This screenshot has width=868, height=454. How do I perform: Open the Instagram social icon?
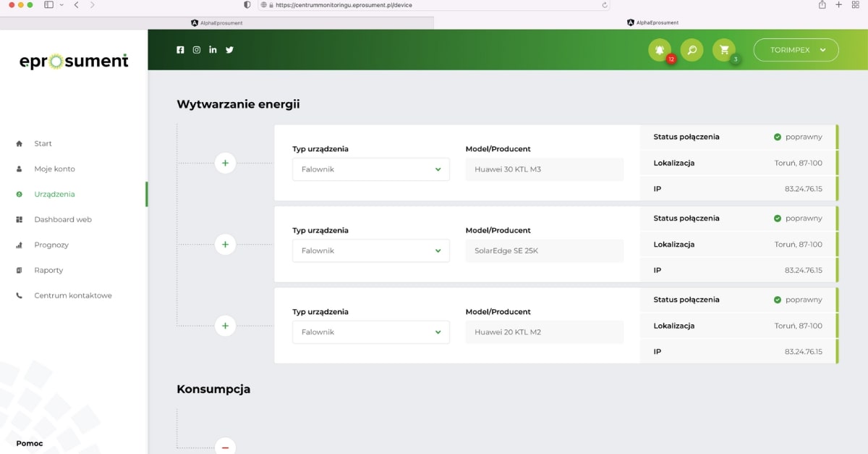pyautogui.click(x=197, y=50)
